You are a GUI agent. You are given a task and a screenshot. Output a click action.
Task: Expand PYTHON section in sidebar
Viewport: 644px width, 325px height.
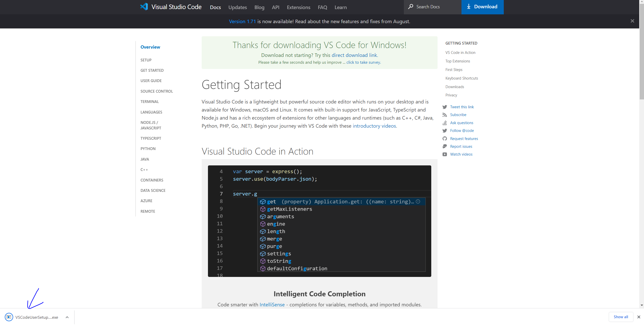point(148,149)
